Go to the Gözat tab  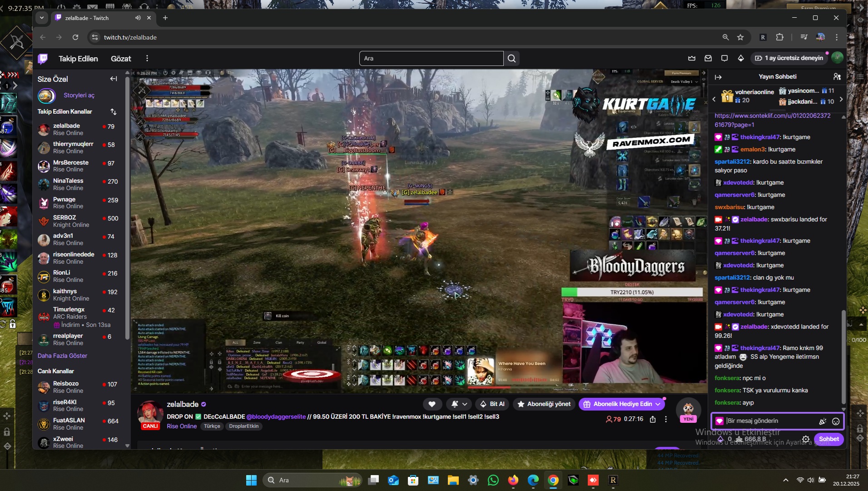pyautogui.click(x=121, y=59)
